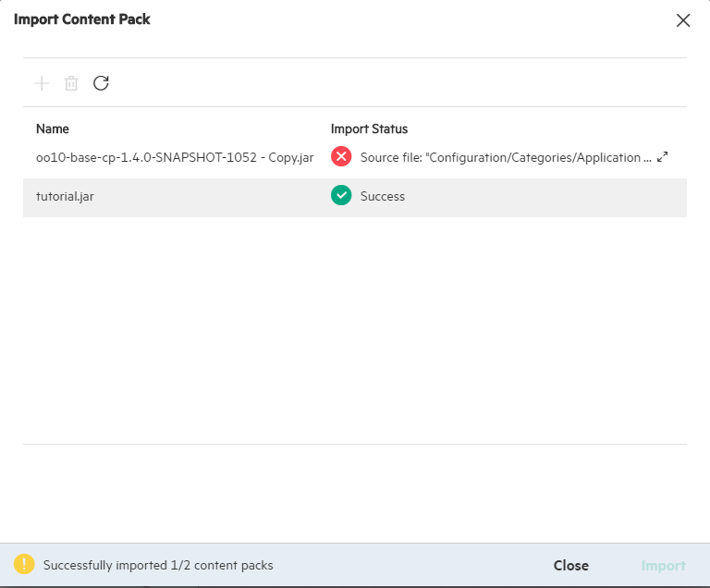Click the Import button
Screen dimensions: 710x588
coord(664,566)
